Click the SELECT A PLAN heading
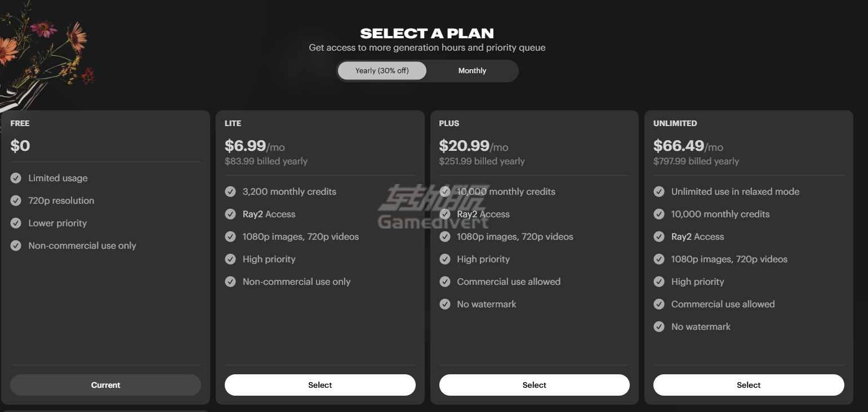The image size is (868, 412). pos(427,33)
